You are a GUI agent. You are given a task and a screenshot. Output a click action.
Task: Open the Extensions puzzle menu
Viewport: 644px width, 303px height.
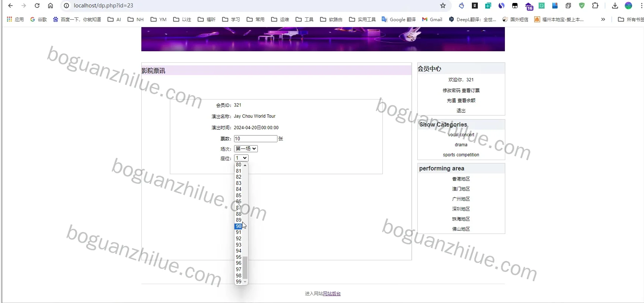pyautogui.click(x=595, y=6)
